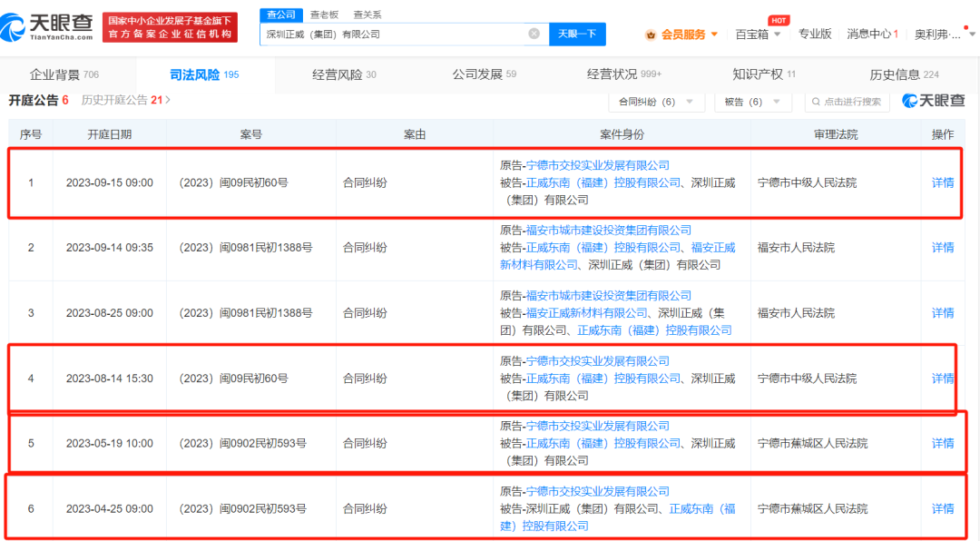Switch to 经营风险 tab
Screen dimensions: 980x541
344,74
